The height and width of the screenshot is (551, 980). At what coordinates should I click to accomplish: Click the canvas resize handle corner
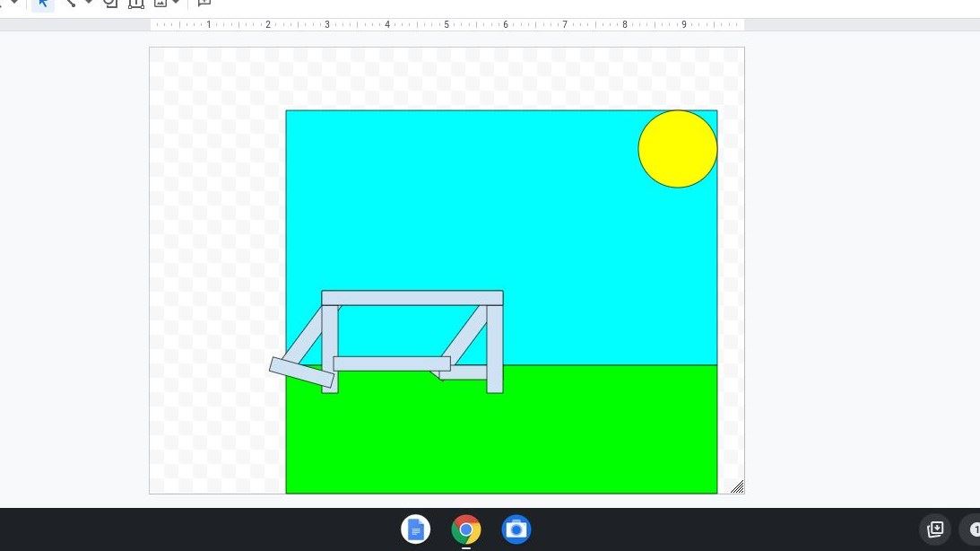coord(736,486)
